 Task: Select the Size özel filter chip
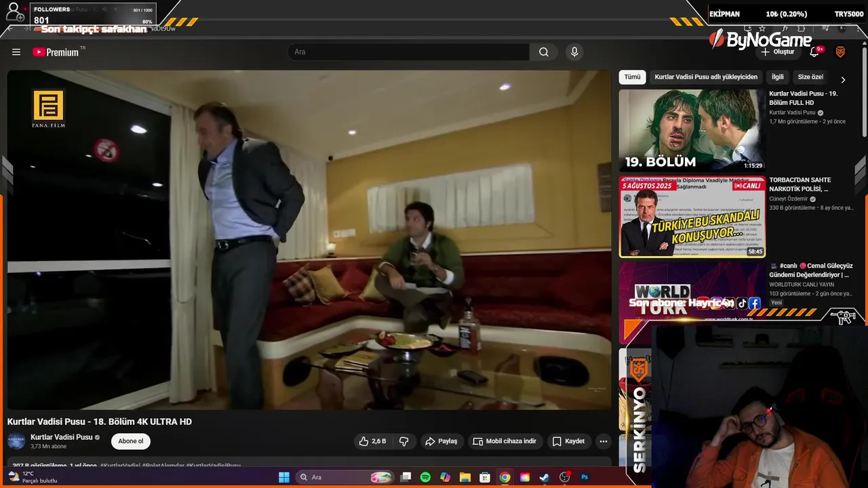[810, 77]
